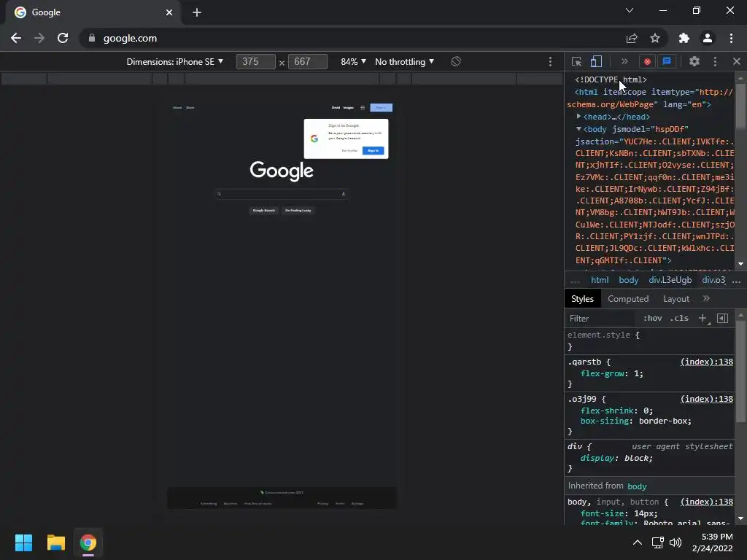The width and height of the screenshot is (747, 560).
Task: Open DevTools error count indicator
Action: [647, 61]
